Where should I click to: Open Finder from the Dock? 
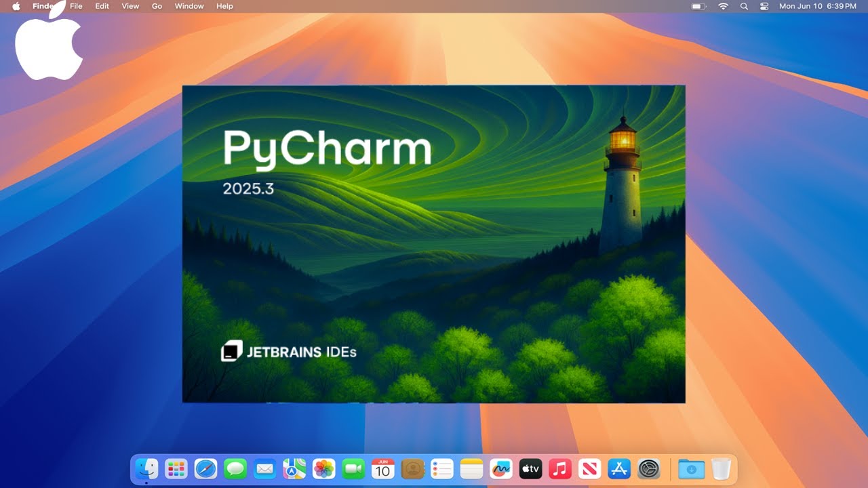click(x=146, y=468)
